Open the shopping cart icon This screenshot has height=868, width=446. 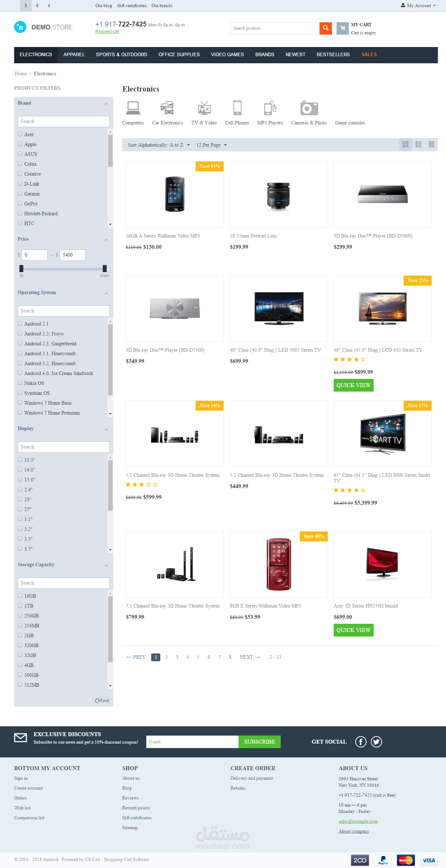[x=343, y=28]
